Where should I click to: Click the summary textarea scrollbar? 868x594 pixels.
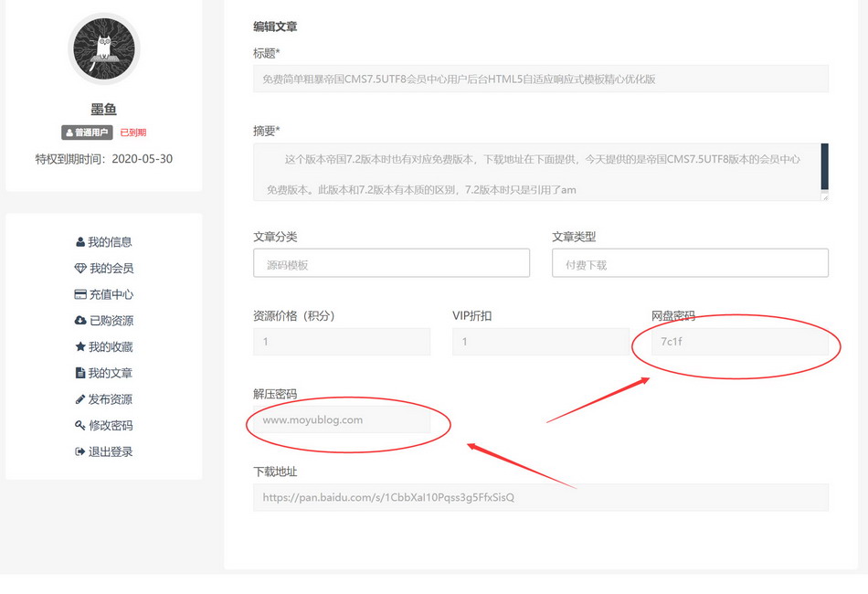(825, 166)
